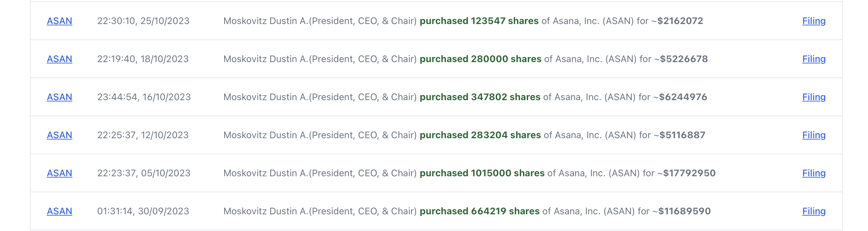The image size is (868, 231).
Task: Click the ~$11689590 amount text
Action: (681, 211)
